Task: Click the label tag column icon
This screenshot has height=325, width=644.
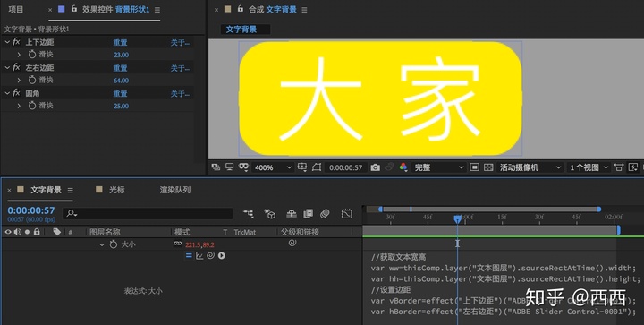Action: pos(56,232)
